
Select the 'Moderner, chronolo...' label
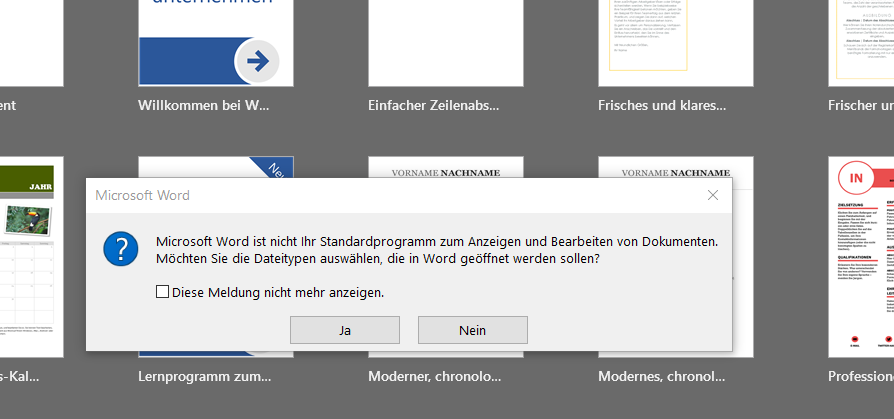(x=434, y=377)
